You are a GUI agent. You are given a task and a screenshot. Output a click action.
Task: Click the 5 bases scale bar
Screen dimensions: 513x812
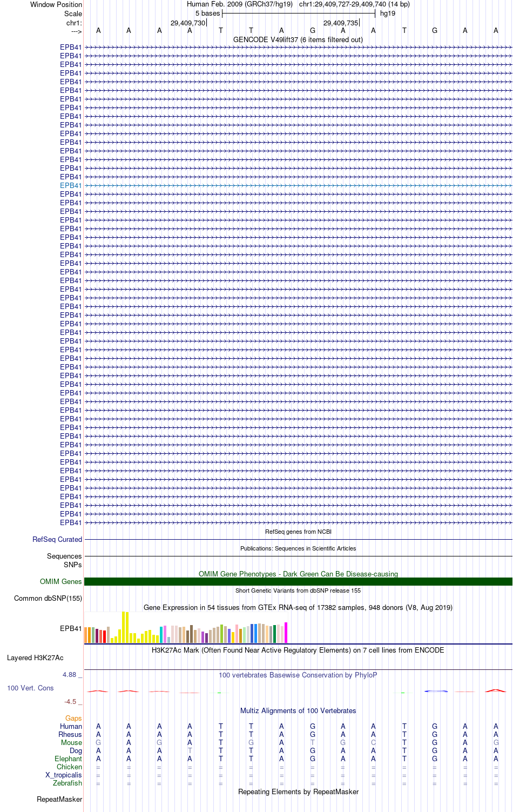pos(298,13)
